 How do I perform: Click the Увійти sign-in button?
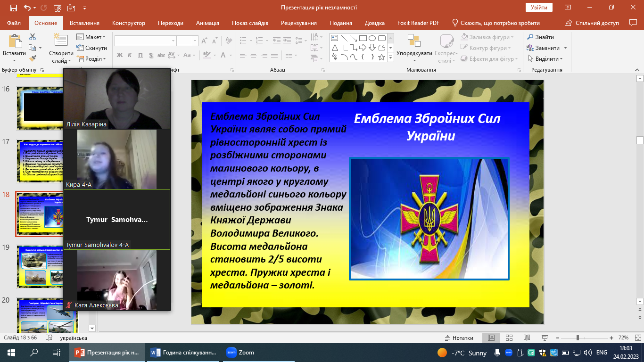(x=539, y=8)
